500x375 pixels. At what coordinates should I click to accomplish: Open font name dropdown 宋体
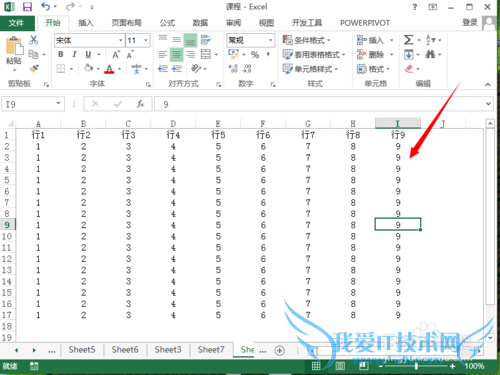click(121, 40)
